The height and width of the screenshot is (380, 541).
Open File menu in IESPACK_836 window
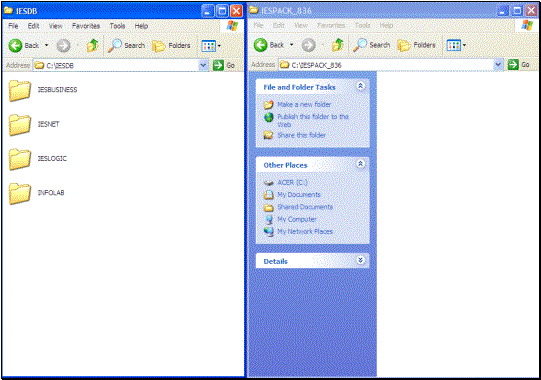[x=258, y=26]
